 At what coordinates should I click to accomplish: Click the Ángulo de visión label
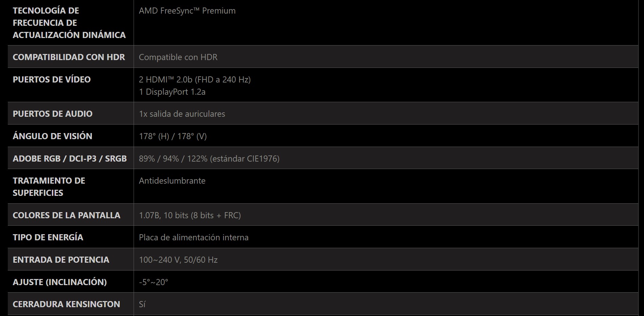[53, 136]
